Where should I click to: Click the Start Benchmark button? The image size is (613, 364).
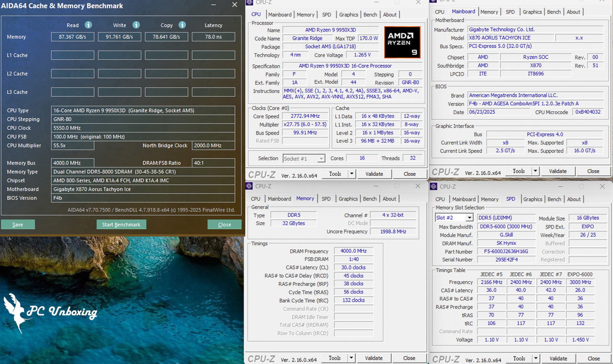[x=121, y=225]
